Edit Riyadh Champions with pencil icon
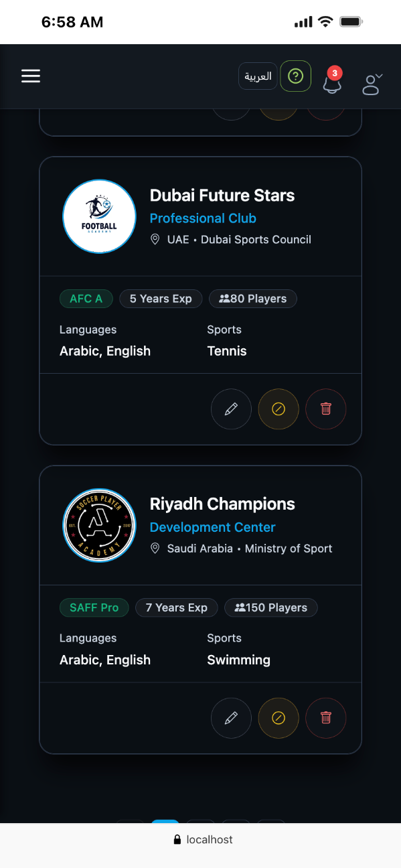The height and width of the screenshot is (868, 401). (231, 717)
